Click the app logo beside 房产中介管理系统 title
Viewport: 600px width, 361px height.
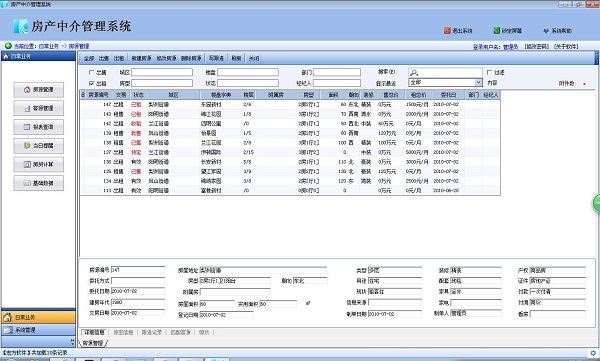tap(21, 26)
